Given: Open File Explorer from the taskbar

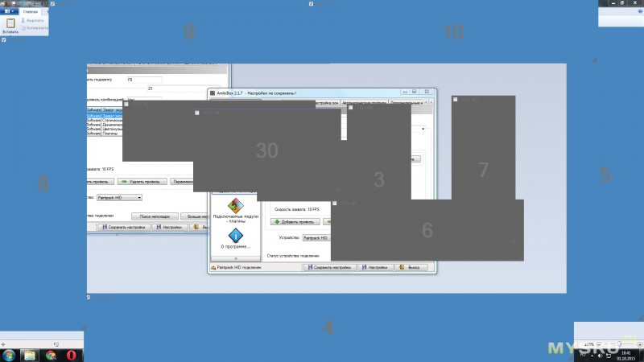Looking at the screenshot, I should [x=30, y=355].
